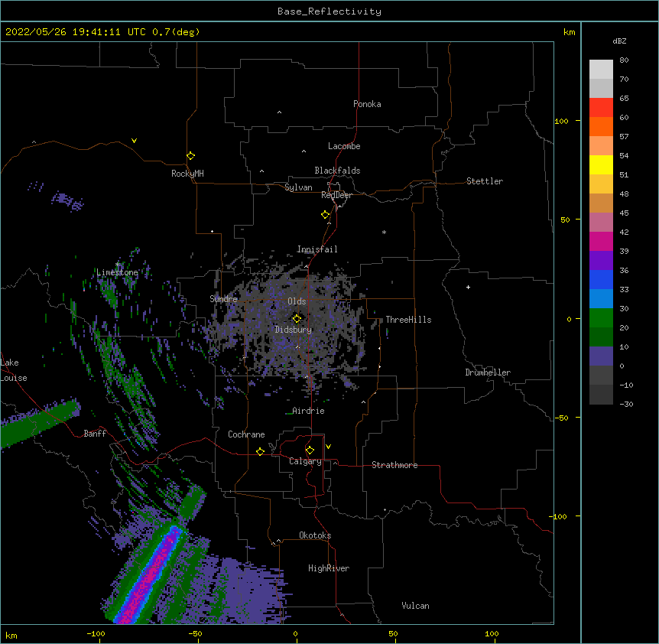659x644 pixels.
Task: Pick the purple 39-36 dBZ legend swatch
Action: [x=601, y=261]
